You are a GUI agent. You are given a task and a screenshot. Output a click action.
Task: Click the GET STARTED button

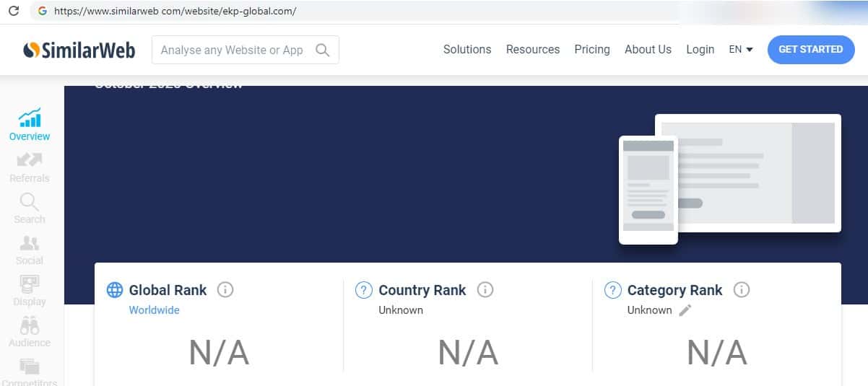(811, 49)
